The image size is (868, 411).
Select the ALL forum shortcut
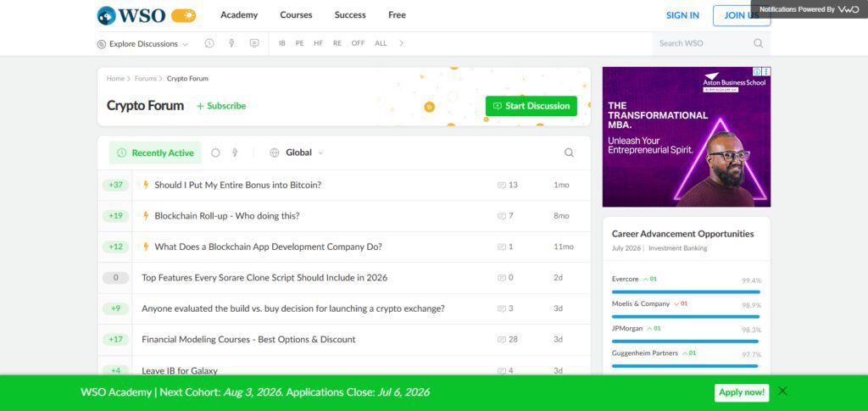pos(381,43)
